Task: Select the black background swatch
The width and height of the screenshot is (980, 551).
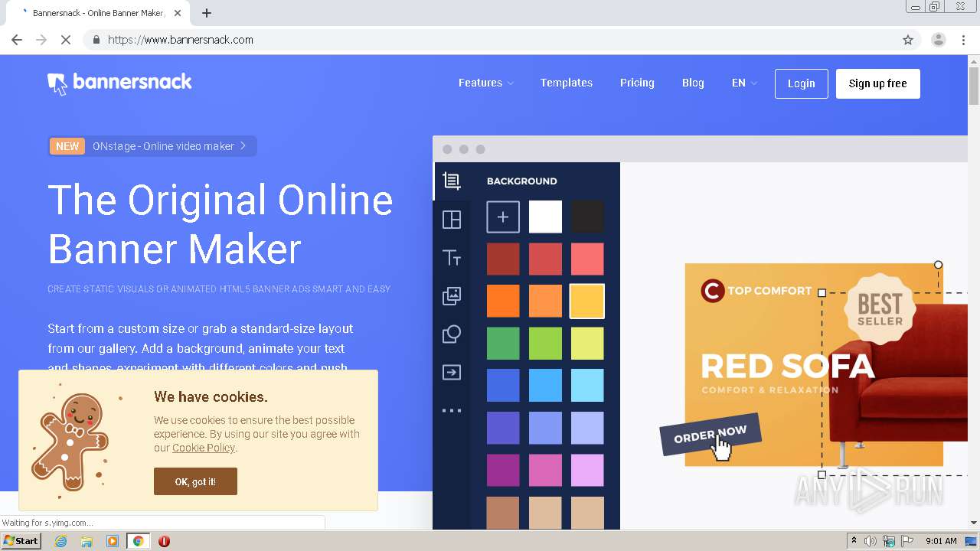Action: (587, 217)
